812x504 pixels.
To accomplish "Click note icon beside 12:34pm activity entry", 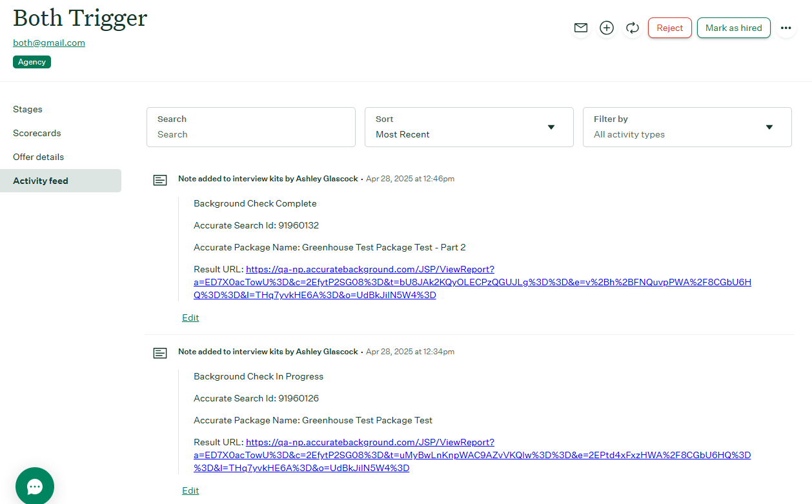I will coord(160,353).
